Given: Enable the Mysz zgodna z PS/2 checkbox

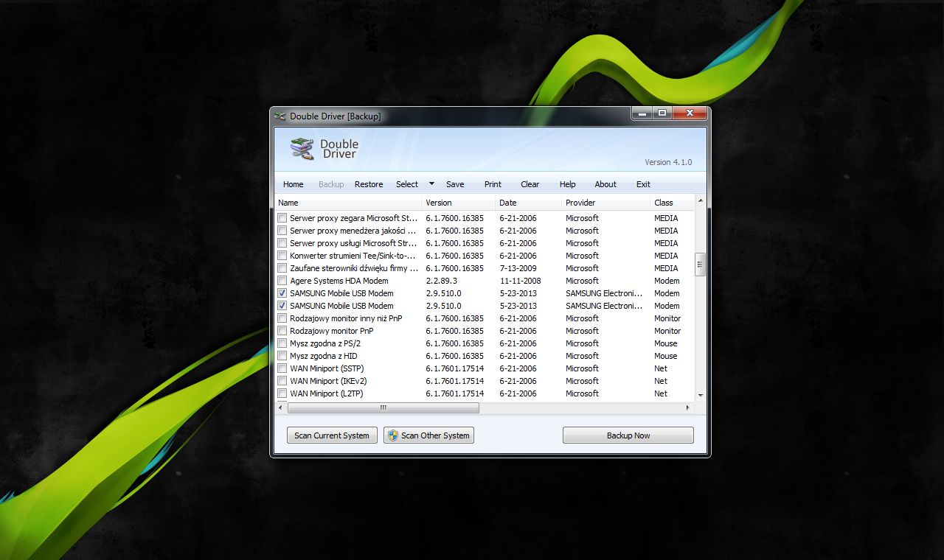Looking at the screenshot, I should pyautogui.click(x=282, y=343).
